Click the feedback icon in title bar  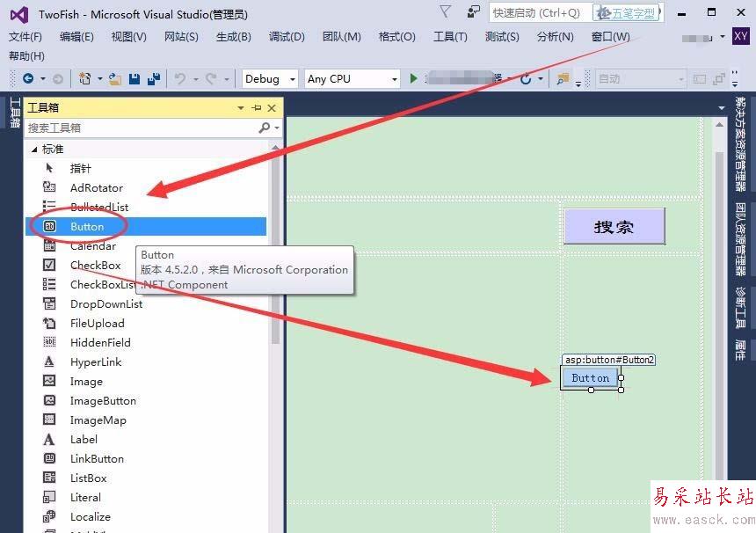pos(474,11)
